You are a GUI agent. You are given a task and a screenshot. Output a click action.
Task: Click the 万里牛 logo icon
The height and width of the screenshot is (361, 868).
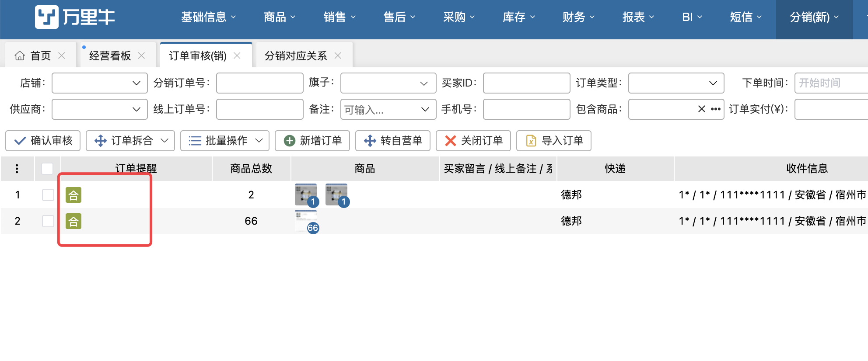[46, 17]
